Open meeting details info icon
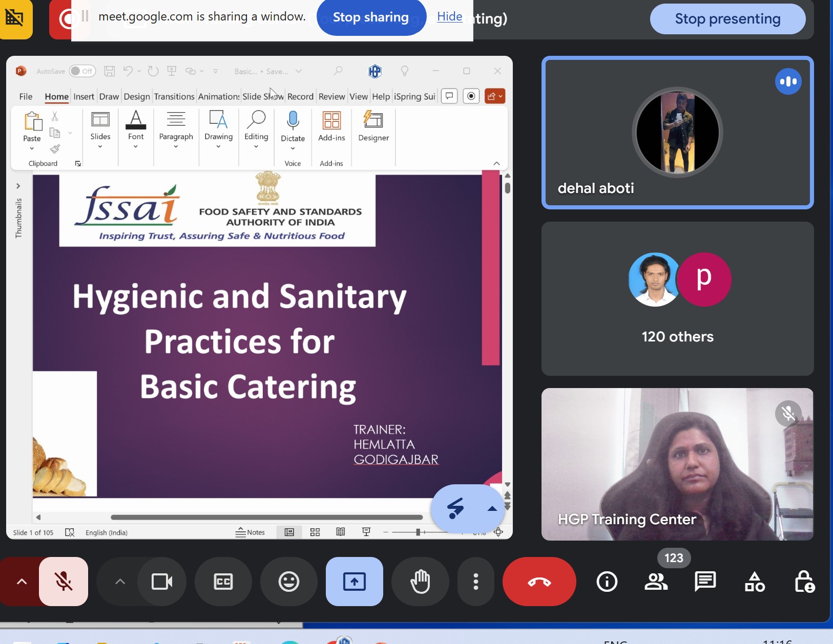Image resolution: width=833 pixels, height=644 pixels. pyautogui.click(x=607, y=582)
